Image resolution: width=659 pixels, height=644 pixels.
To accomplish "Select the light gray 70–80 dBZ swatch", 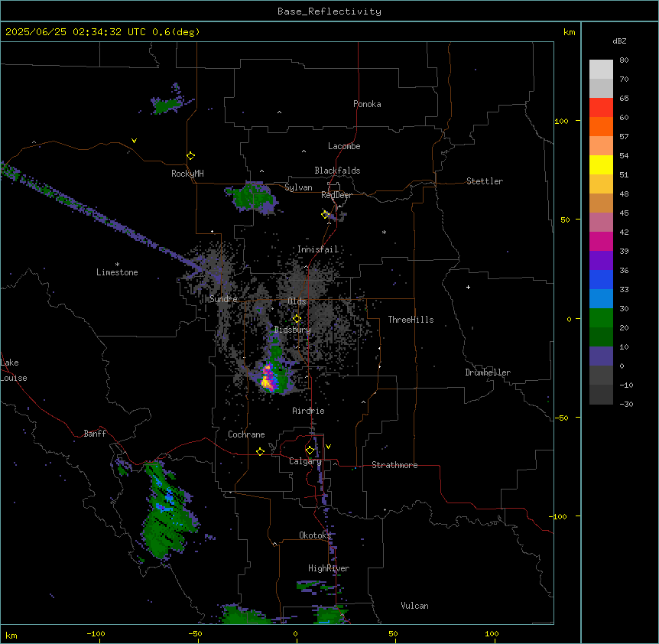I will 601,70.
